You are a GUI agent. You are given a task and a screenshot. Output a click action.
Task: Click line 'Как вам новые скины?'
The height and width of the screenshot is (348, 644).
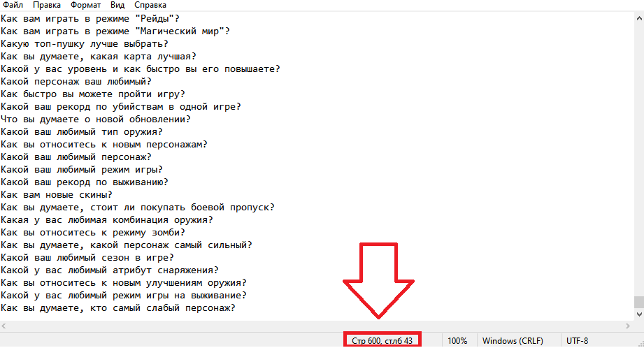tap(57, 195)
